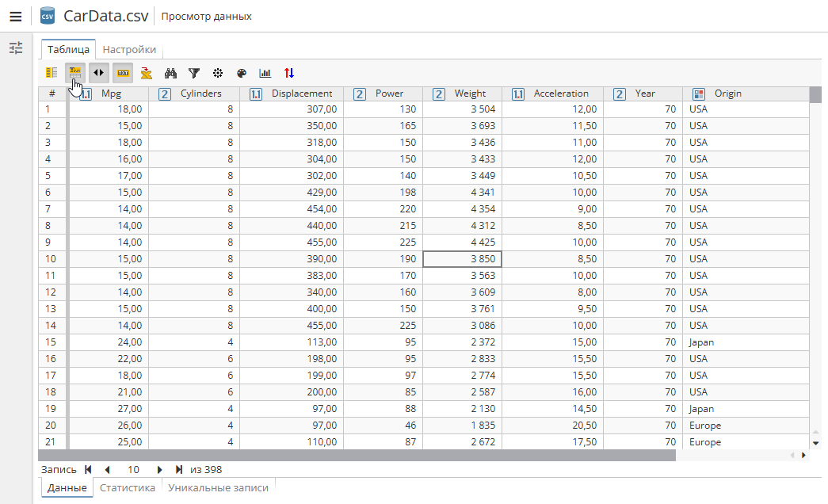
Task: Click the Origin string type icon
Action: [699, 94]
